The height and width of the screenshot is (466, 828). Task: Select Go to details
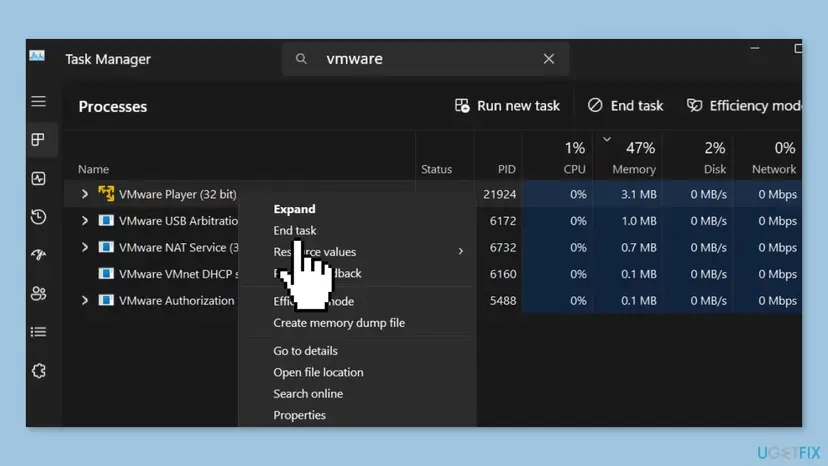(305, 351)
